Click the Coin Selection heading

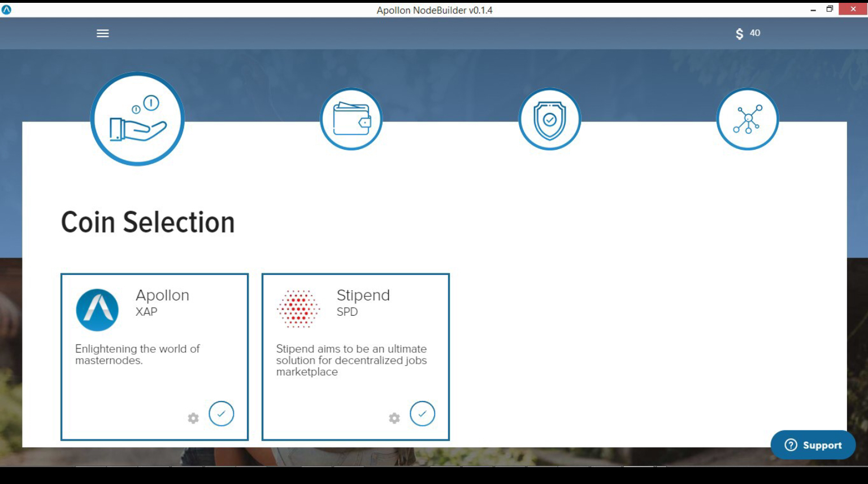(148, 222)
